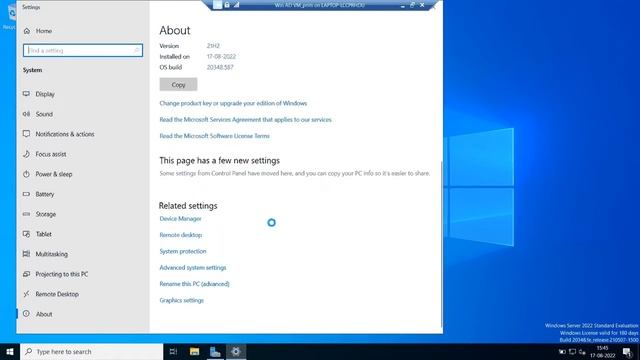The width and height of the screenshot is (640, 360).
Task: Open Sound settings
Action: coord(38,114)
